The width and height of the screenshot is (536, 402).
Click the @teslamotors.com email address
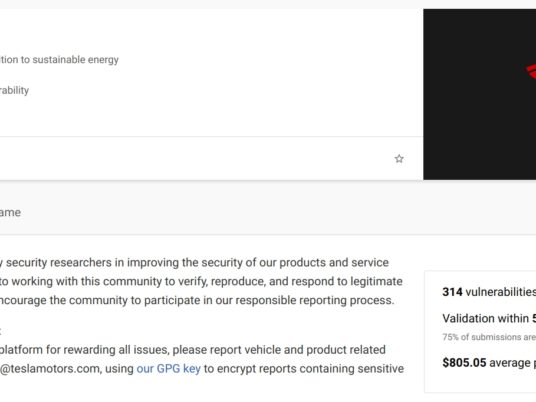50,368
